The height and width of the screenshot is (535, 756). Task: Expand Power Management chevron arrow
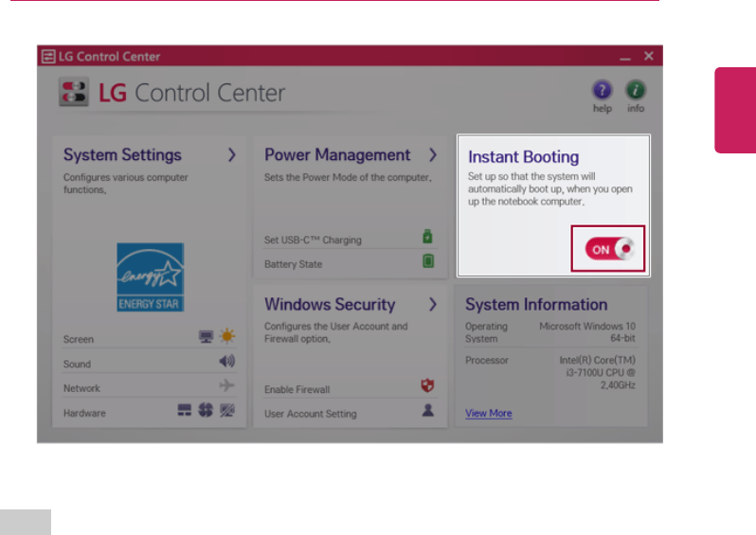pyautogui.click(x=433, y=154)
